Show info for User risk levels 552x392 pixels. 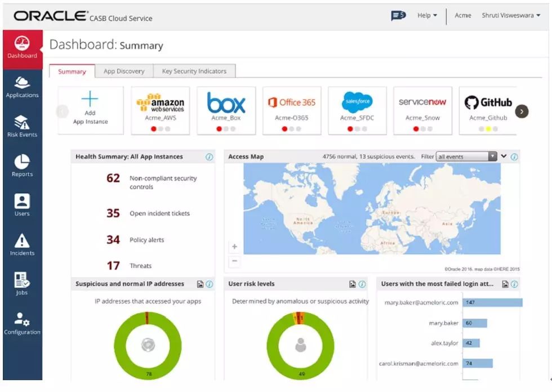(362, 284)
